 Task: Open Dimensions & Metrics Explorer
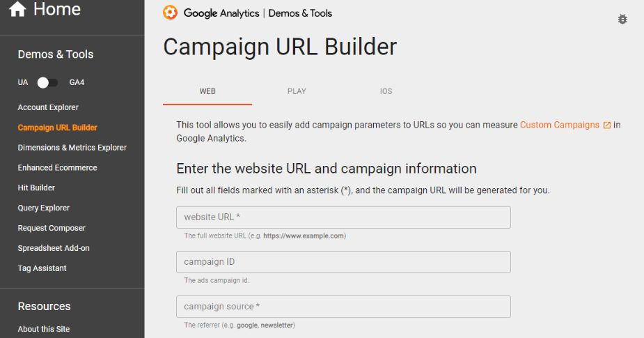[x=72, y=148]
